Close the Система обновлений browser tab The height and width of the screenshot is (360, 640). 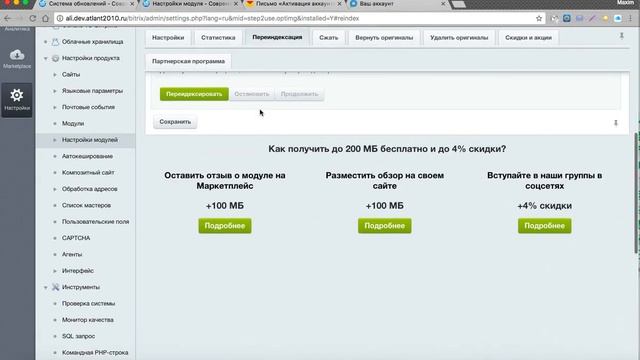(131, 4)
